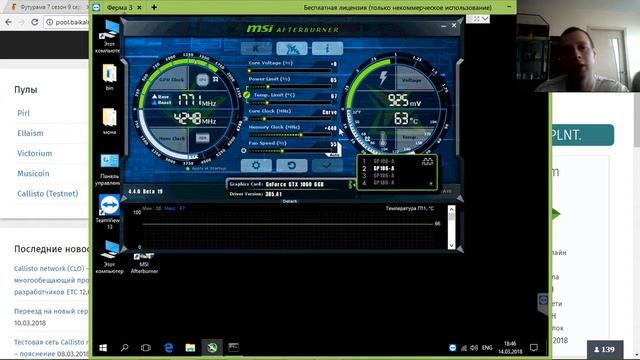This screenshot has height=360, width=640.
Task: Apply settings with the checkmark button
Action: [x=327, y=165]
